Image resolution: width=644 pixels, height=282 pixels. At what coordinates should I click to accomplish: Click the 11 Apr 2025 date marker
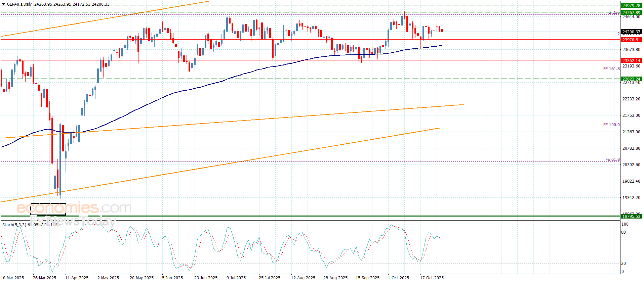tap(77, 278)
